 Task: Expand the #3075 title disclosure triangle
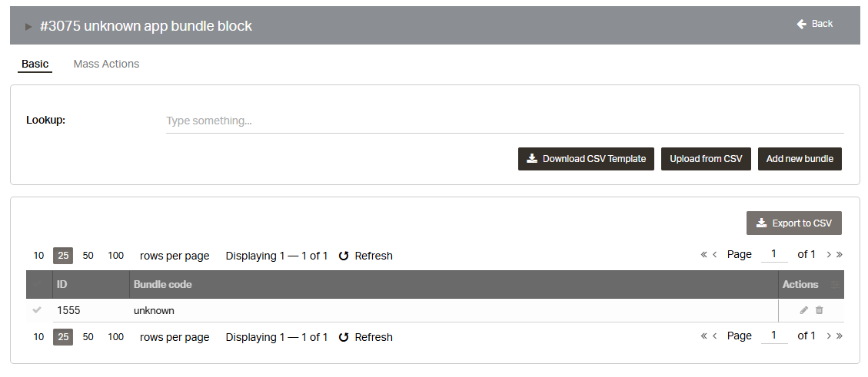28,27
